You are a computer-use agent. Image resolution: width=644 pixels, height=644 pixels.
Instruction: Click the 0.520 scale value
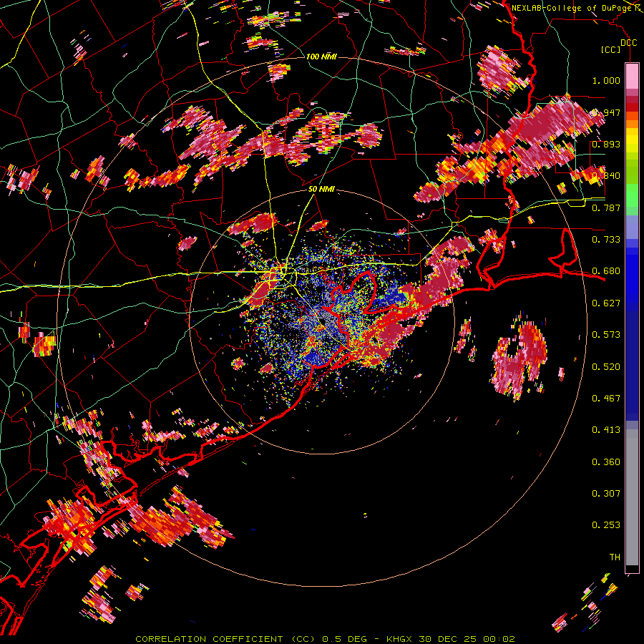tap(606, 367)
